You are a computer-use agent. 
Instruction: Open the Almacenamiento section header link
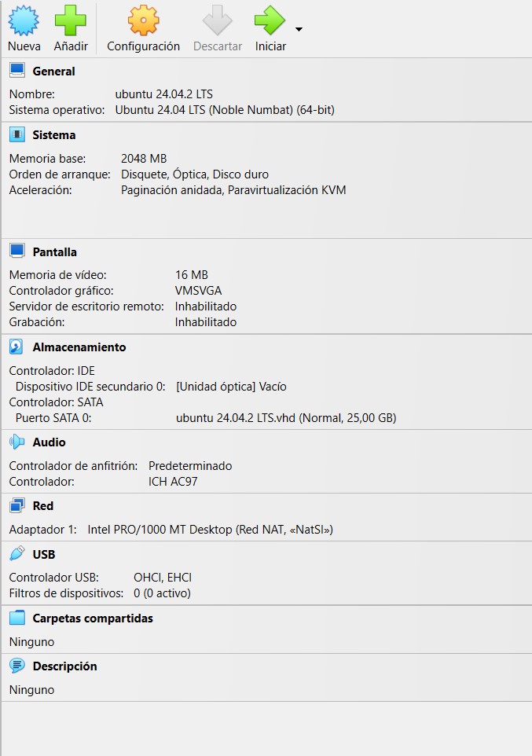[x=79, y=347]
